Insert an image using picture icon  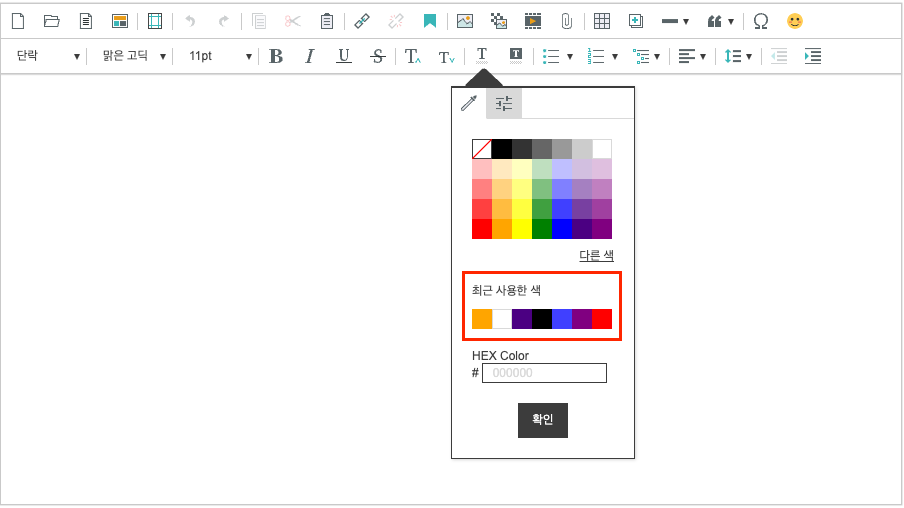(464, 20)
